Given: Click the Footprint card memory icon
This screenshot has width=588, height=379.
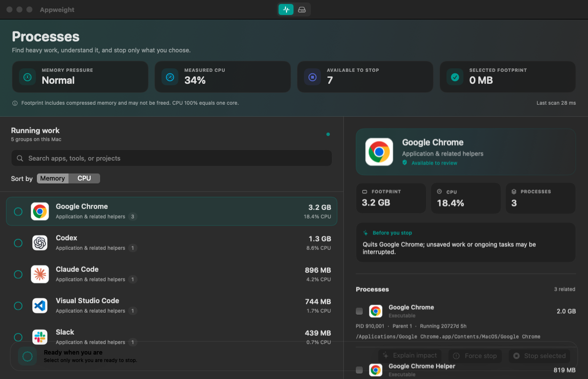Looking at the screenshot, I should (x=364, y=192).
